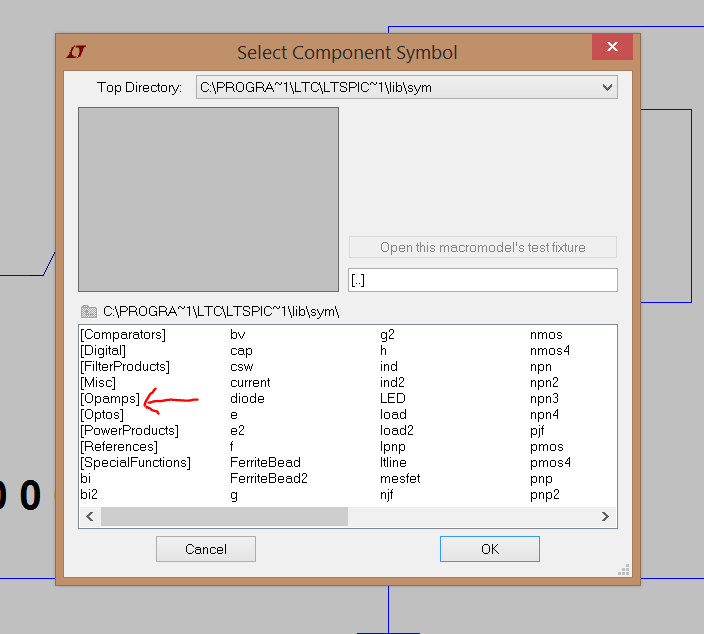Image resolution: width=704 pixels, height=634 pixels.
Task: Select the h symbol entry
Action: (x=383, y=351)
